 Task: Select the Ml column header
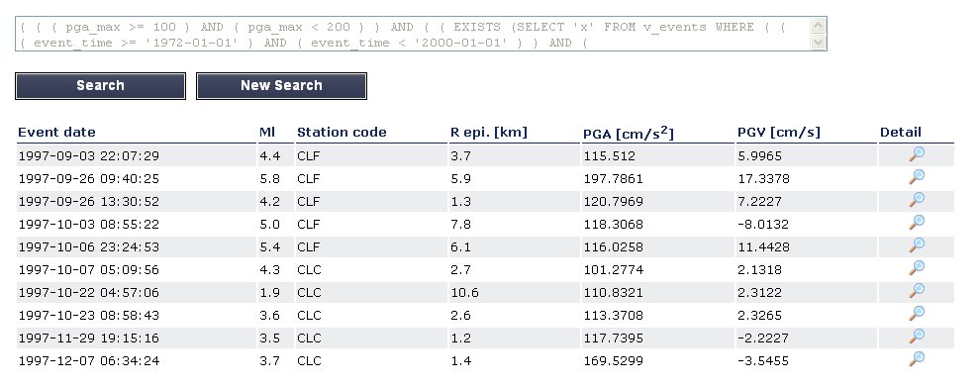coord(267,133)
